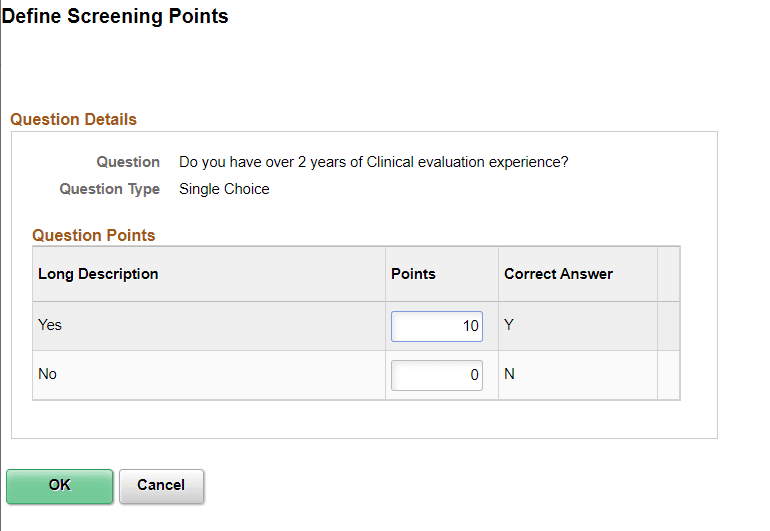Click the N correct answer value
This screenshot has width=770, height=531.
(509, 374)
